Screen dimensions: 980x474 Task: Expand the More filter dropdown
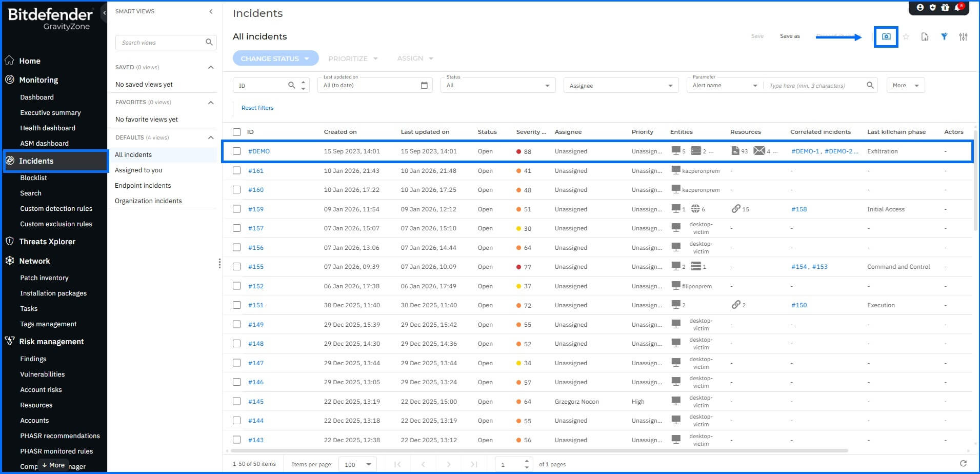pyautogui.click(x=905, y=85)
